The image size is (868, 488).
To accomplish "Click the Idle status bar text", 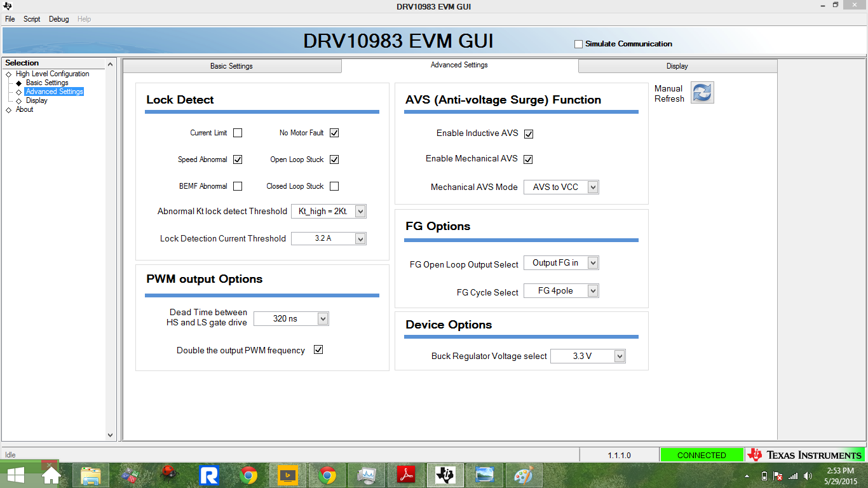I will 10,455.
